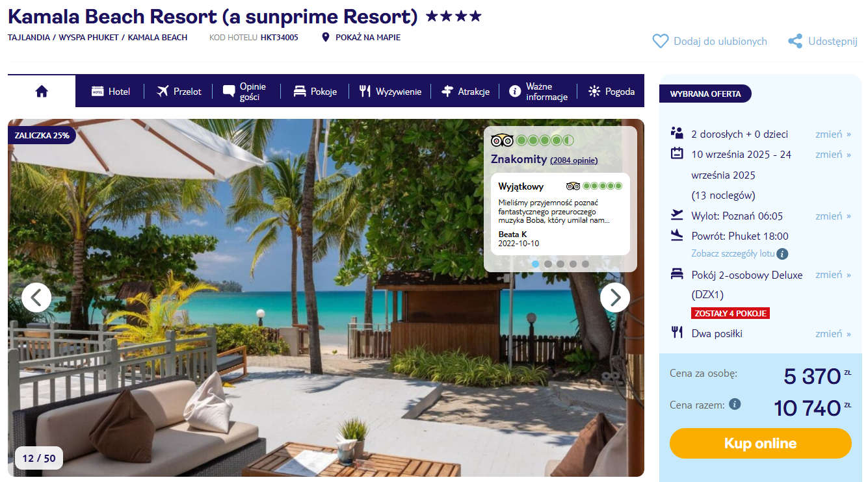The height and width of the screenshot is (482, 868).
Task: Change the Poznań departure via zmień
Action: [833, 216]
